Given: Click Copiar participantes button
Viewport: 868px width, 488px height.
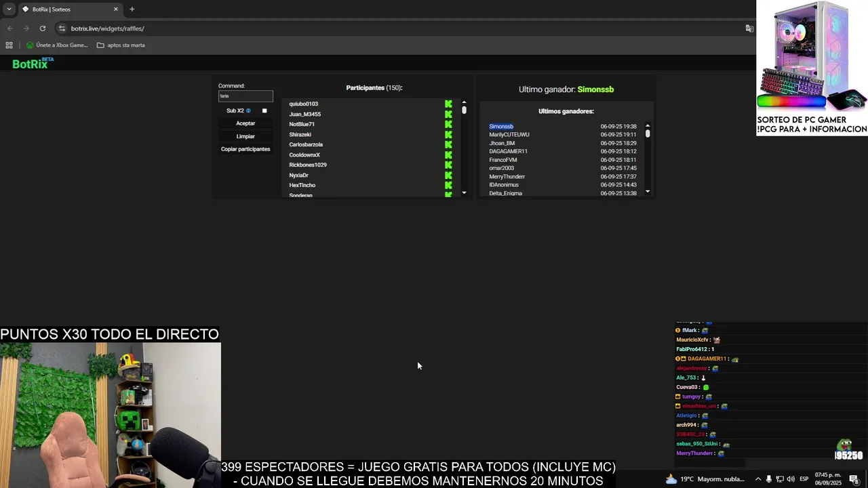Looking at the screenshot, I should 245,149.
